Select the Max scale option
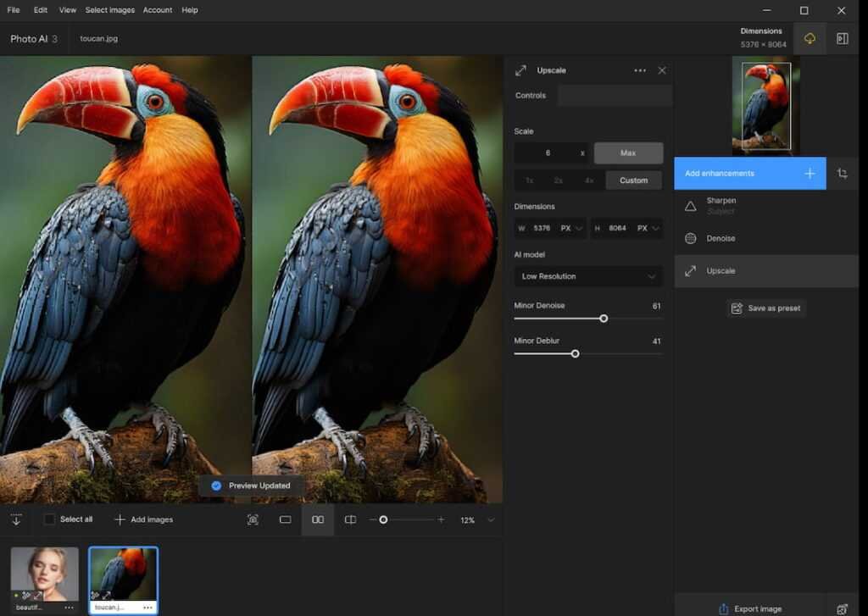Viewport: 868px width, 616px height. [628, 153]
